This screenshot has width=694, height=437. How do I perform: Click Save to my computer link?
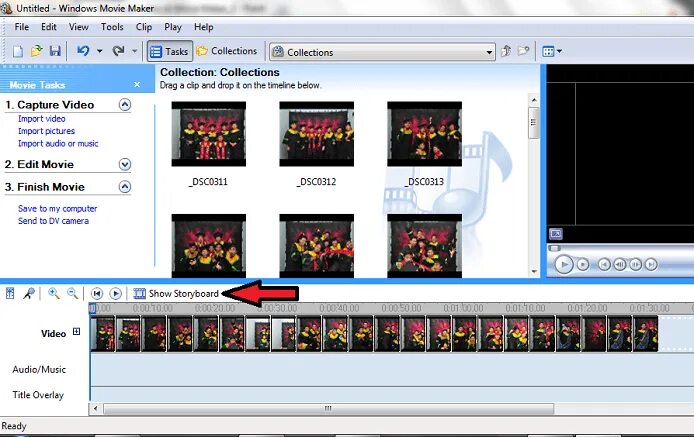click(58, 209)
